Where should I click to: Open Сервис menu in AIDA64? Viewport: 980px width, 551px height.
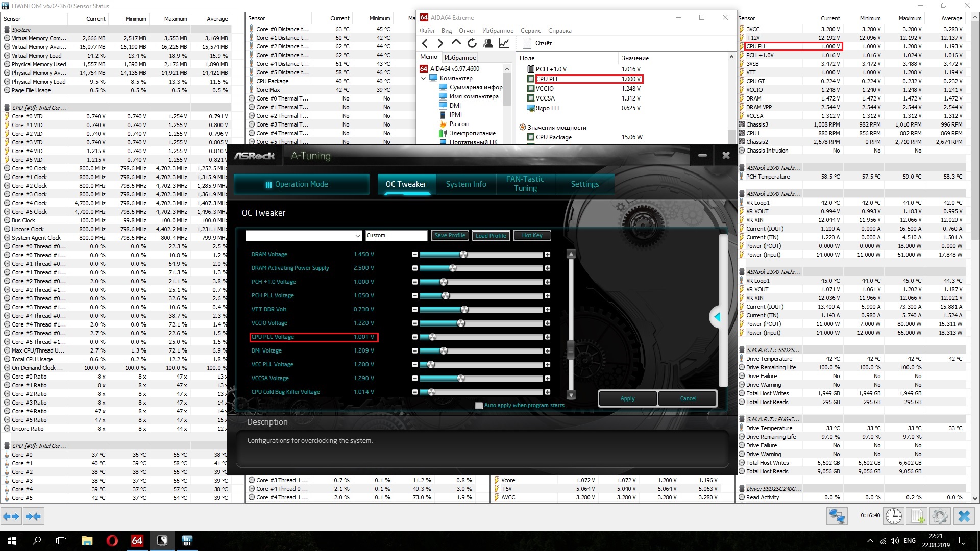point(530,31)
